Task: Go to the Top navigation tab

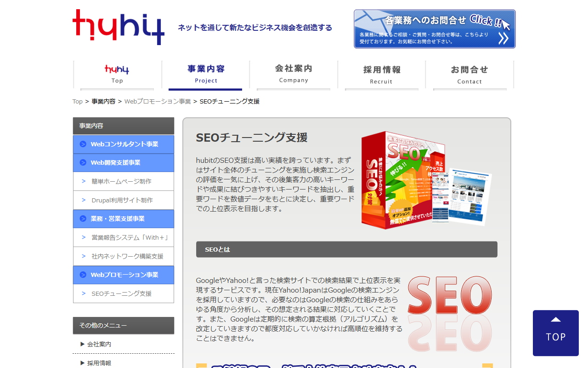Action: click(x=117, y=75)
